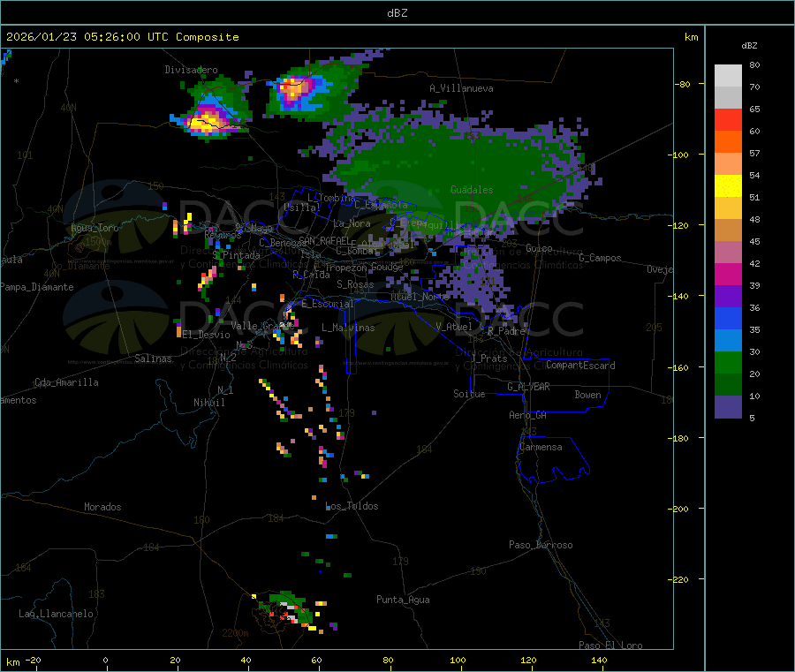Click the timestamp 2026/01/23 05:26:00 UTC Composite
Viewport: 795px width, 672px height.
pyautogui.click(x=122, y=37)
